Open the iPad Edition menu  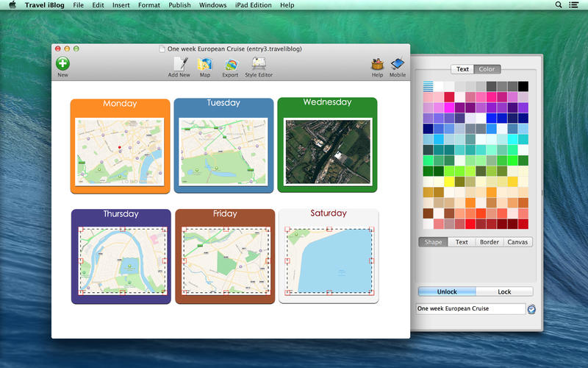(x=253, y=5)
